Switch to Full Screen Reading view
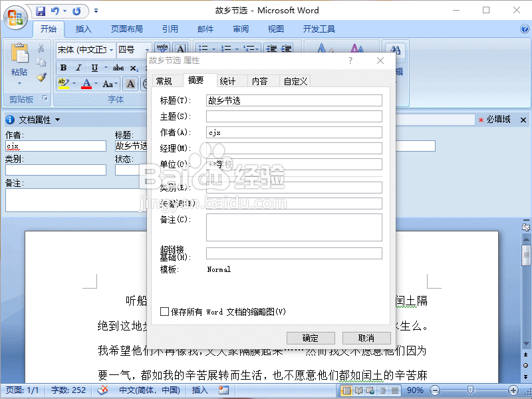Image resolution: width=532 pixels, height=399 pixels. coord(358,390)
